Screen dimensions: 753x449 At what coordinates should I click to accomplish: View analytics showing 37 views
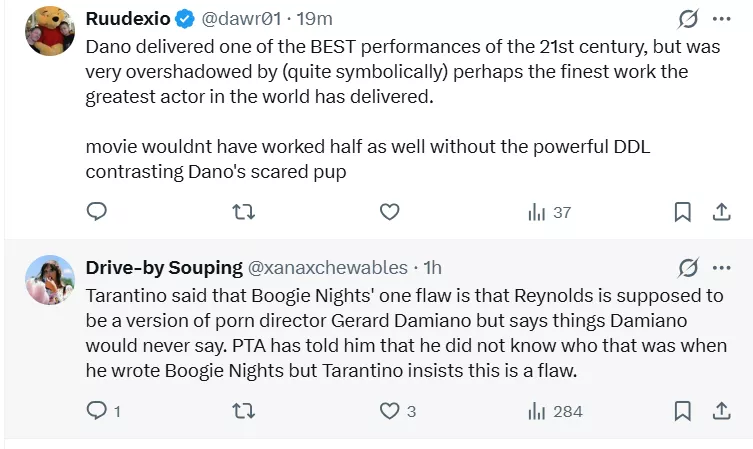pyautogui.click(x=548, y=212)
